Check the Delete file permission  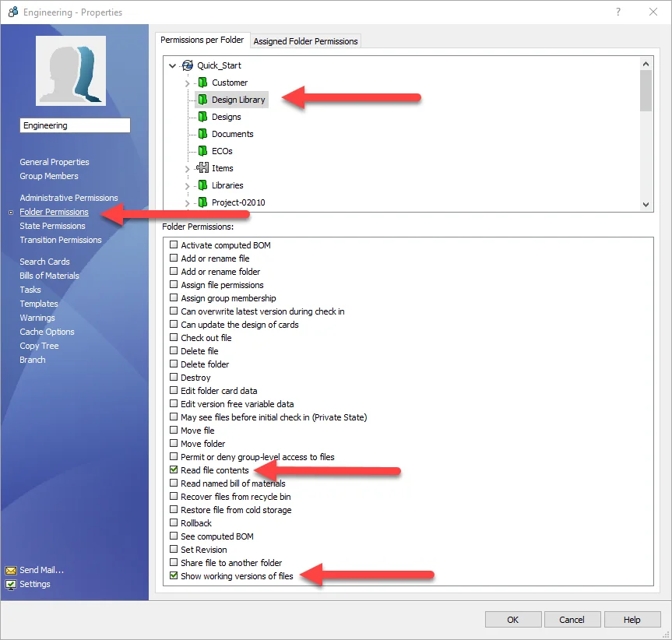(174, 350)
